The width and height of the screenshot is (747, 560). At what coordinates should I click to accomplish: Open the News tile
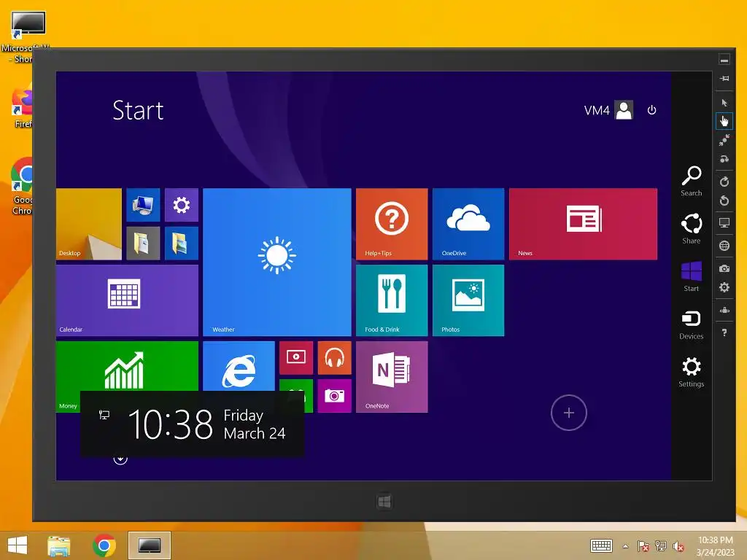[x=583, y=224]
